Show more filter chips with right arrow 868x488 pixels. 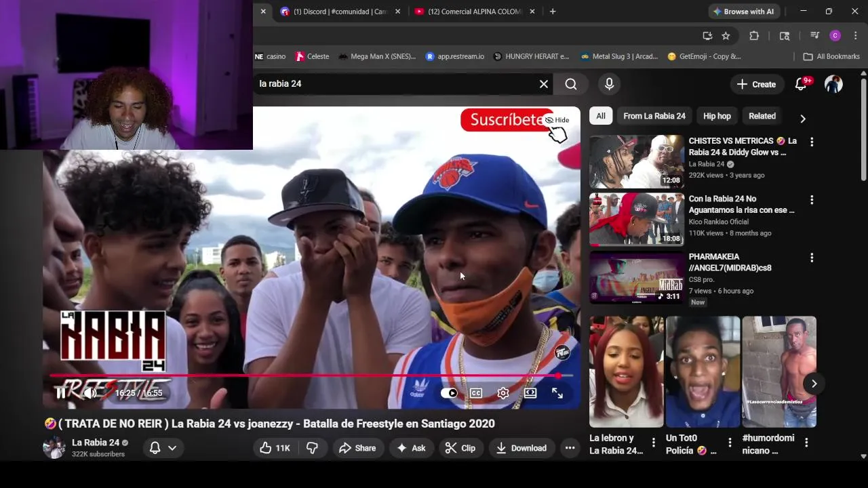click(803, 119)
